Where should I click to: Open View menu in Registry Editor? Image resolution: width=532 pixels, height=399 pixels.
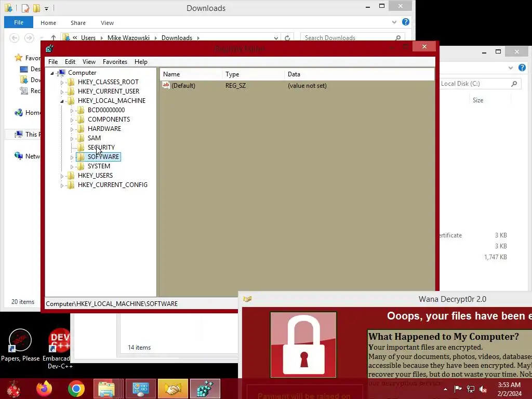pos(89,62)
